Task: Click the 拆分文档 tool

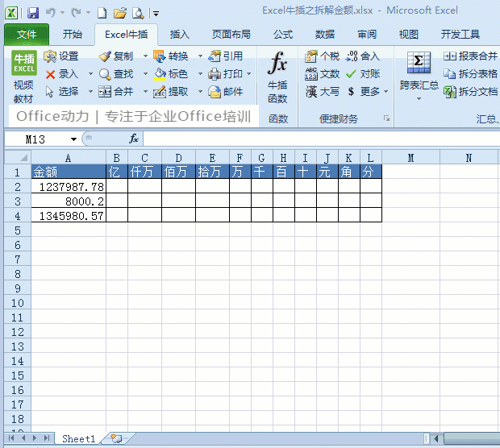Action: 470,92
